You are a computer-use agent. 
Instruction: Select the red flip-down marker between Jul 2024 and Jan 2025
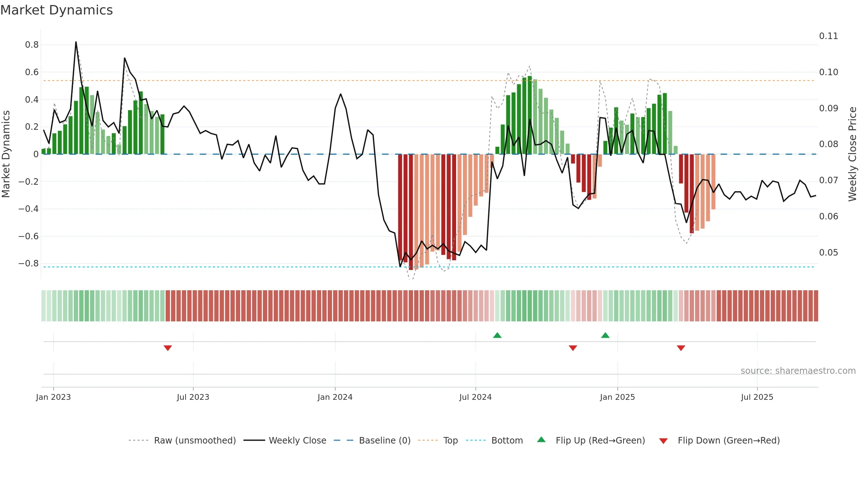tap(573, 348)
